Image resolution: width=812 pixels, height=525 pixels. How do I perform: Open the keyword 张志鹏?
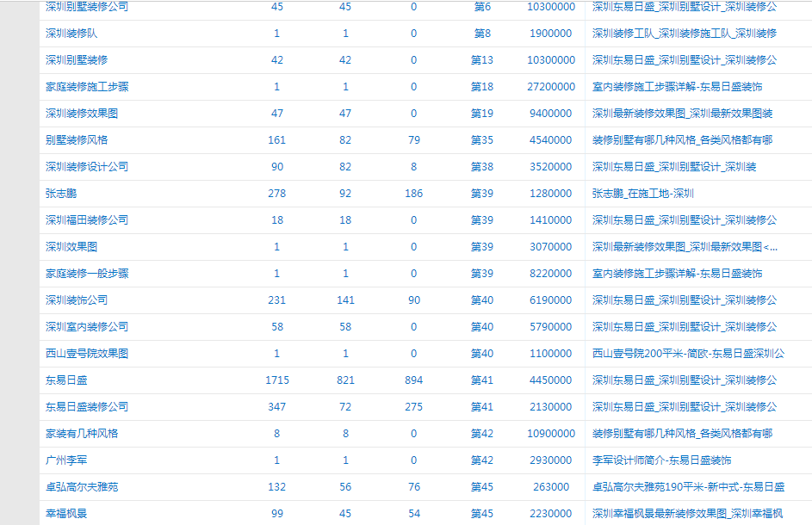point(61,194)
